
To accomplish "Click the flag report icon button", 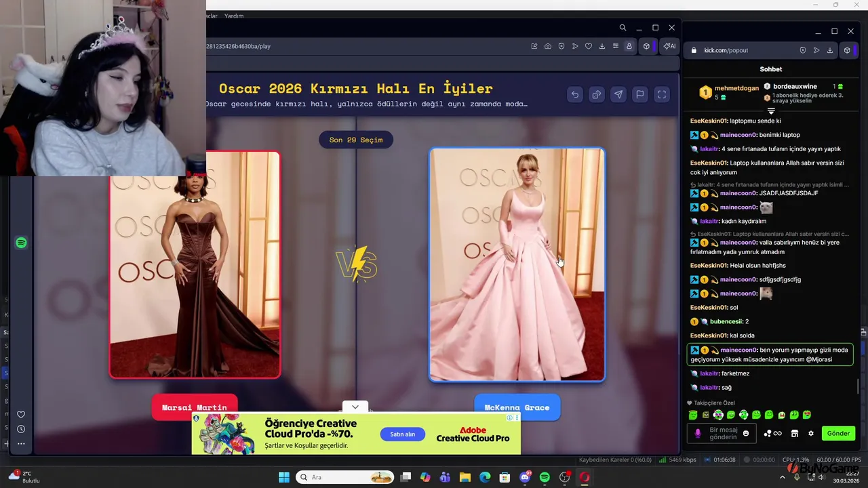I will 640,95.
